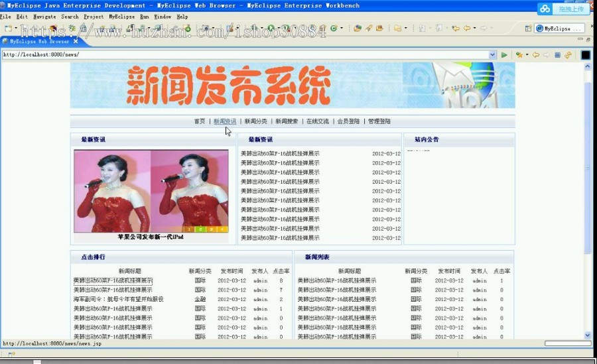
Task: Select slideshow page button 4
Action: tap(223, 229)
